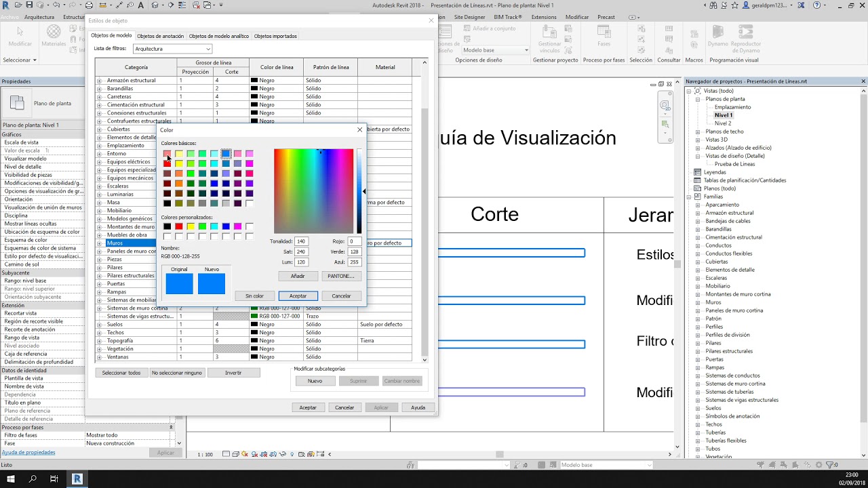Open the Site Designer ribbon tab

coord(469,17)
